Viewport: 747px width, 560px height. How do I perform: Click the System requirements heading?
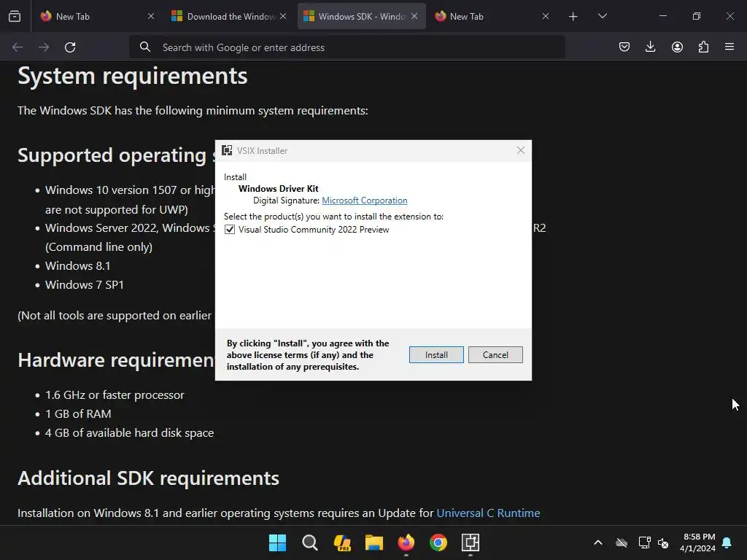133,76
